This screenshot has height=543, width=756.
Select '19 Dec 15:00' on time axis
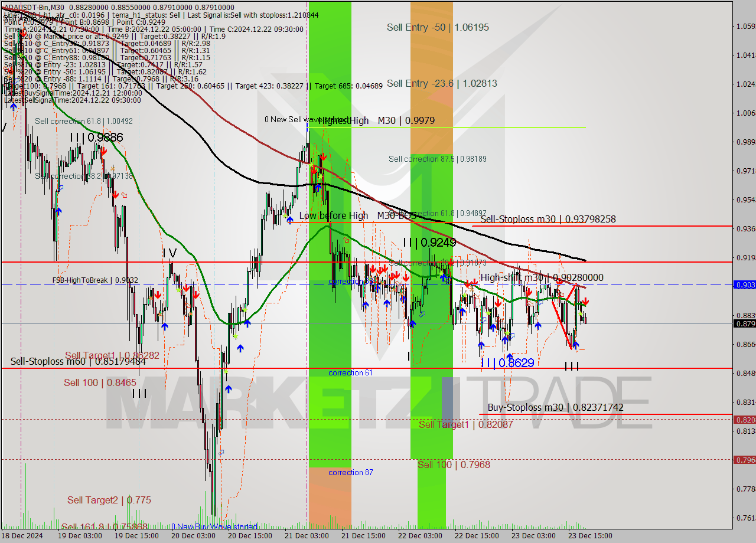tap(138, 536)
